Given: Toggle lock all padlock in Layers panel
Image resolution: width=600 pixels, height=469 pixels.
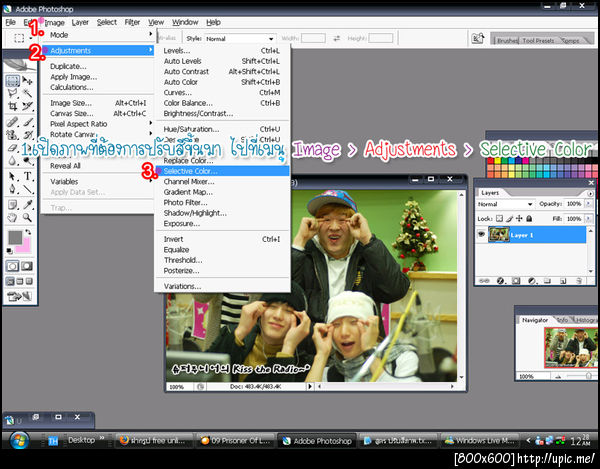Looking at the screenshot, I should [529, 219].
